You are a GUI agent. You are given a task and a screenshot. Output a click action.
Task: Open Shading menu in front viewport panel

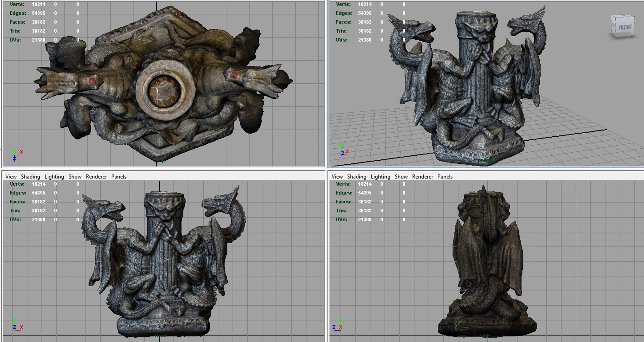tap(31, 177)
